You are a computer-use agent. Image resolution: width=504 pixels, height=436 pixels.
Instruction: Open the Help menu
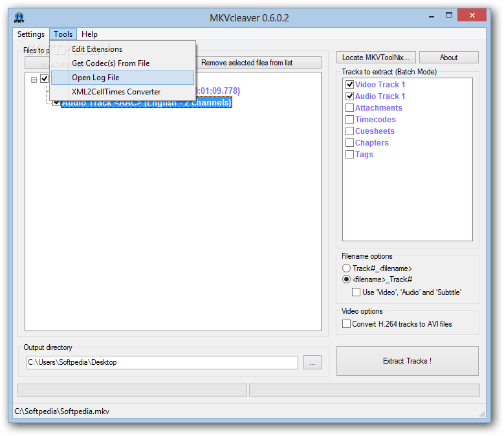tap(89, 34)
